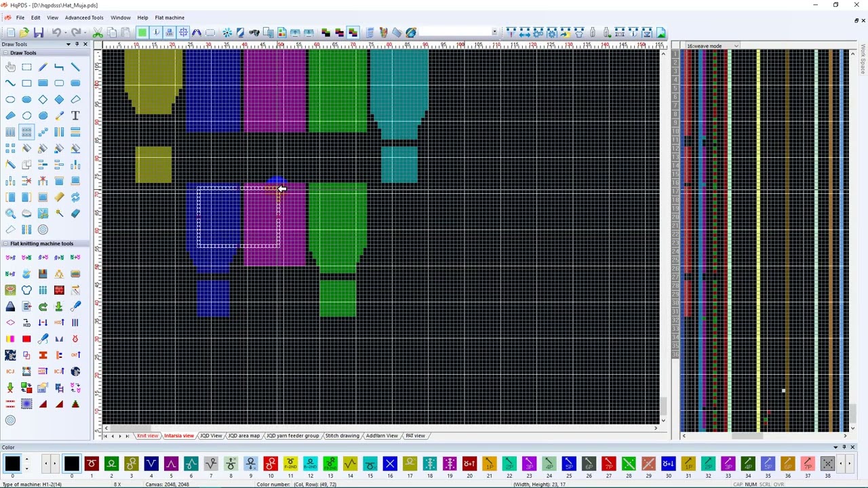Open the Advanced Tools menu

coord(84,18)
